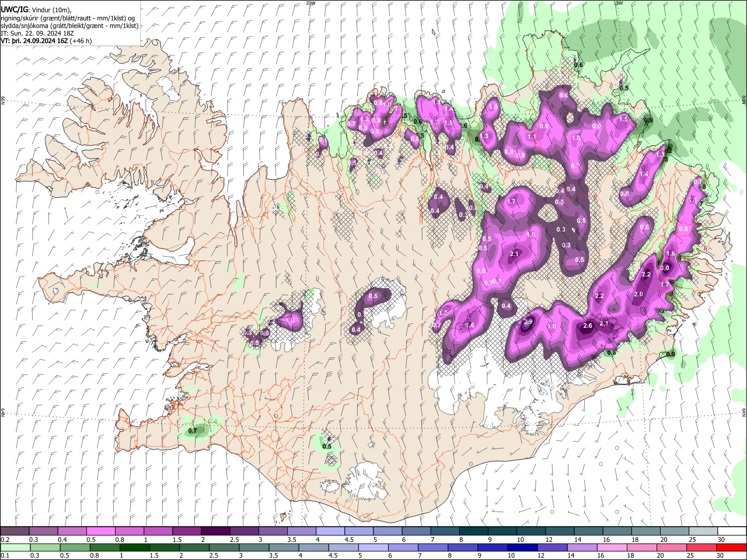Click the "0.5" value in the green patch on the south coast
The image size is (747, 560).
tap(327, 447)
